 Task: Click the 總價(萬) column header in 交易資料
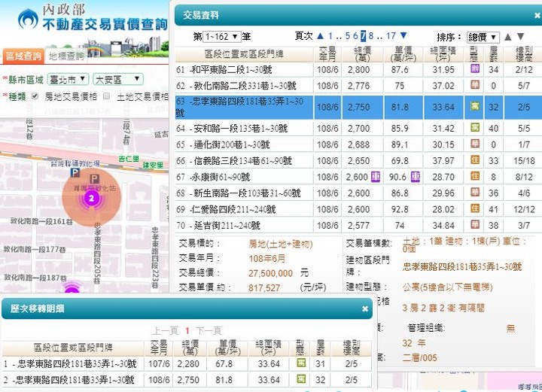[x=362, y=54]
